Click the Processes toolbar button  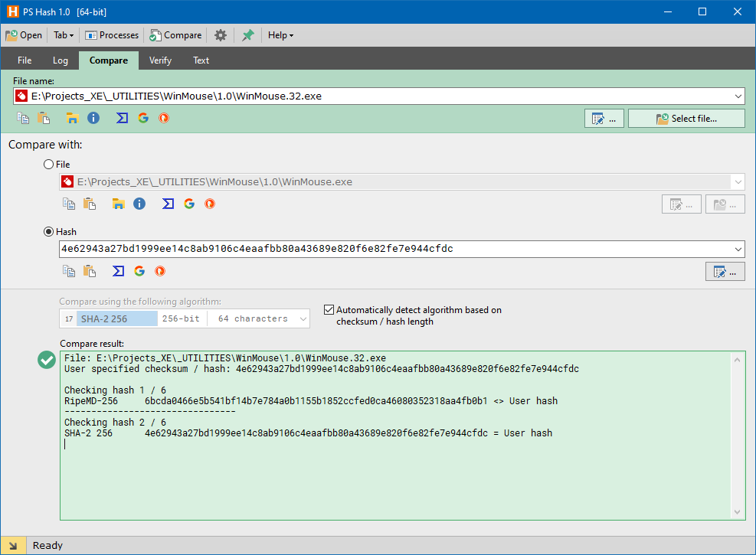[112, 35]
